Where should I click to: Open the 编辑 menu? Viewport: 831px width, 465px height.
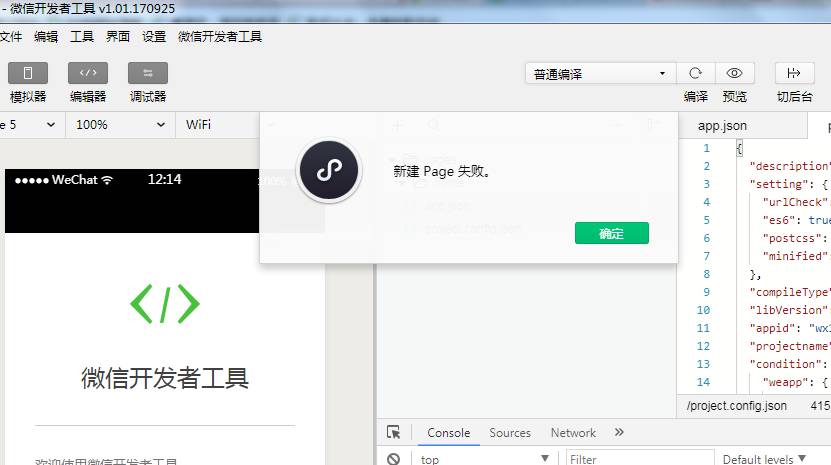coord(46,37)
